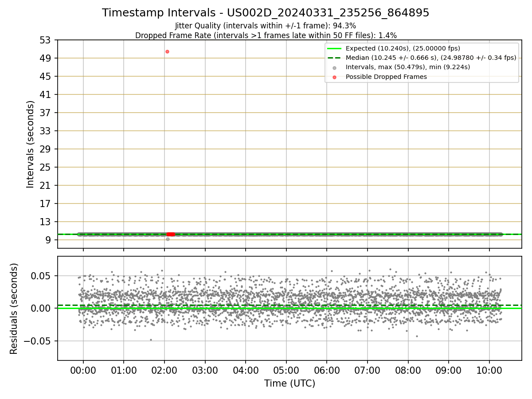This screenshot has width=532, height=399.
Task: Click the red dropped-frames cluster near 02:00
Action: 171,234
